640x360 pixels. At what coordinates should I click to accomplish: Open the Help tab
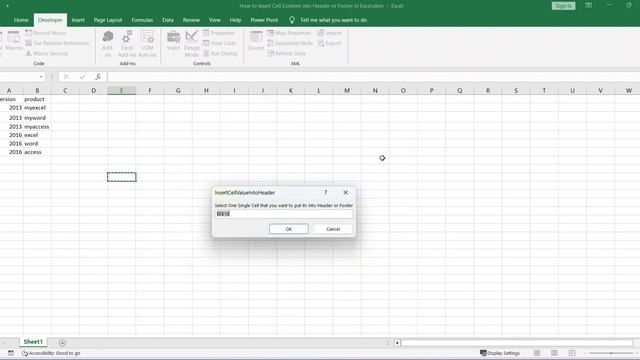tap(235, 20)
